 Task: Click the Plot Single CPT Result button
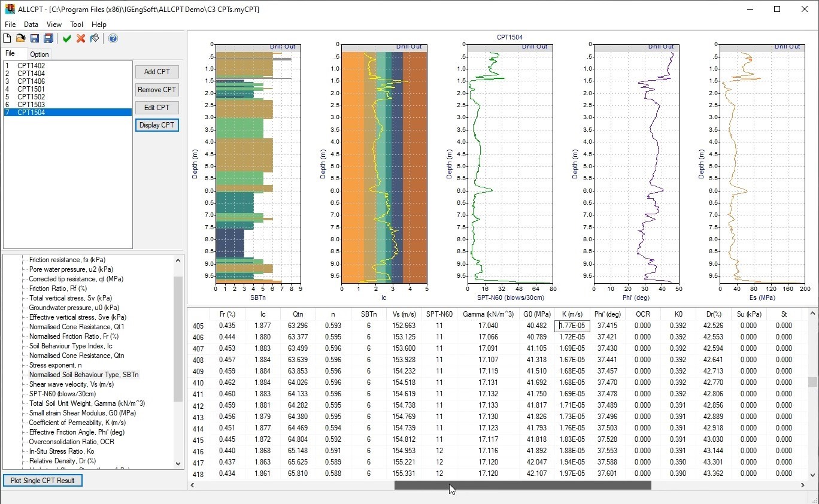point(43,481)
